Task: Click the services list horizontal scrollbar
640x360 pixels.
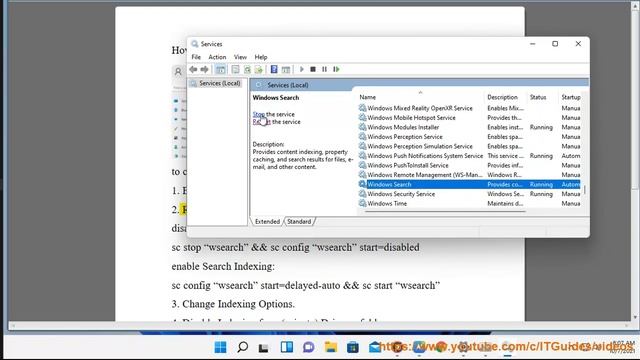Action: point(445,212)
